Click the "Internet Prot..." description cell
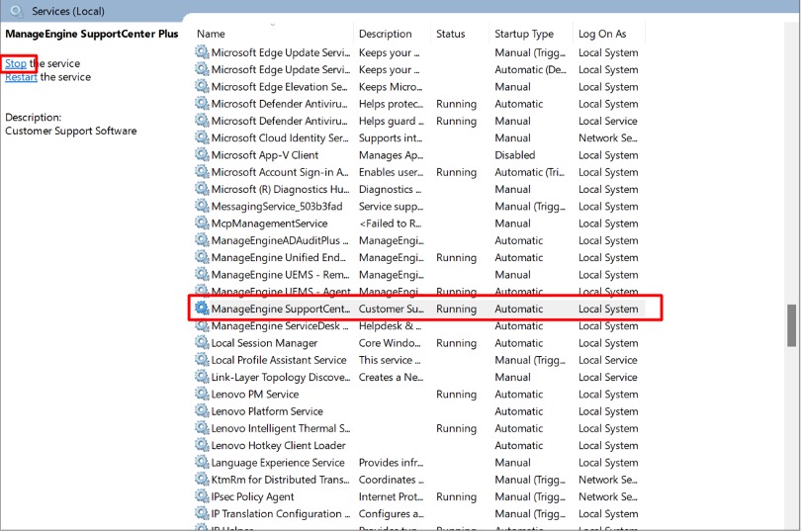 [x=392, y=496]
